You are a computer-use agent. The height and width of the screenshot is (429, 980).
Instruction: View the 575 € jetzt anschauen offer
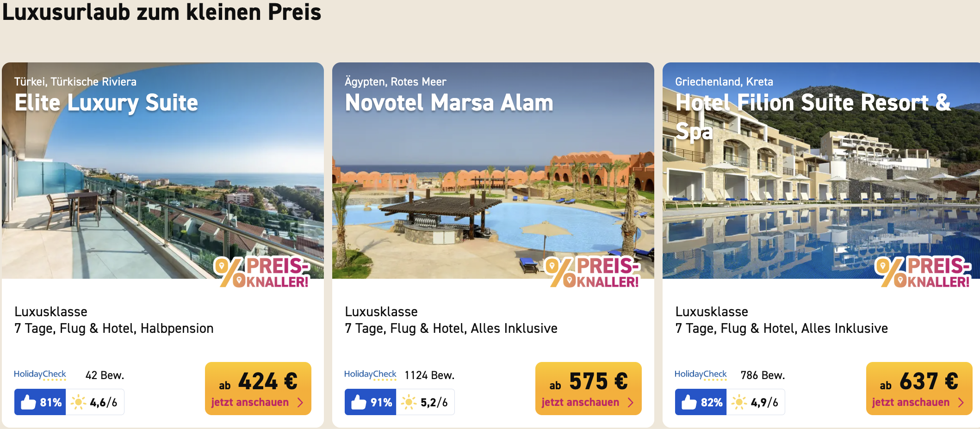tap(589, 388)
